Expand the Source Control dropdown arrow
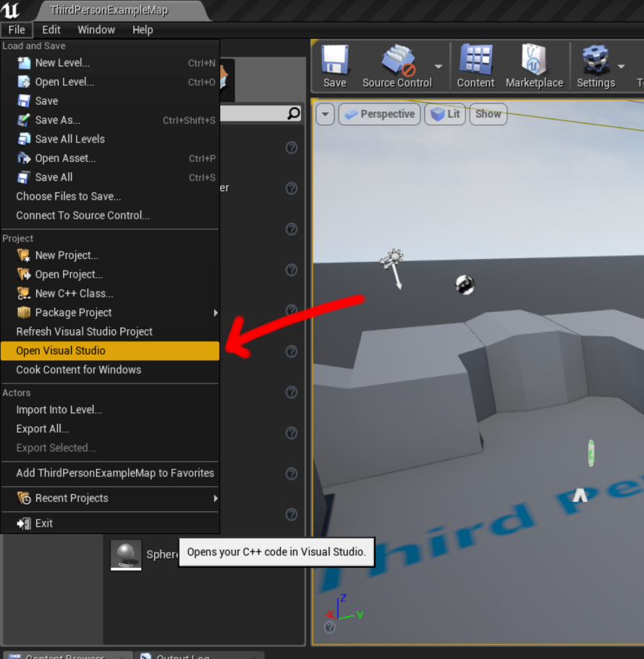 coord(438,67)
